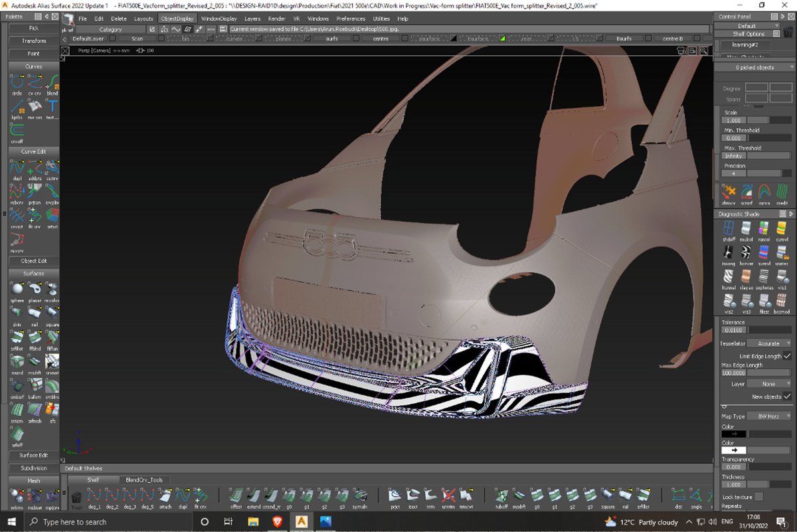Select the tuboff shelf tool
The width and height of the screenshot is (797, 532).
pos(501,497)
